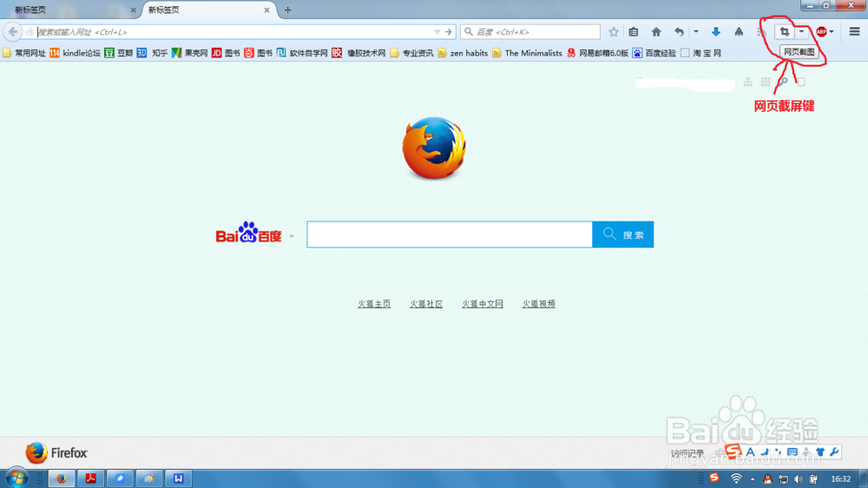This screenshot has width=868, height=488.
Task: Open the 百度经验 bookmark
Action: coord(654,53)
